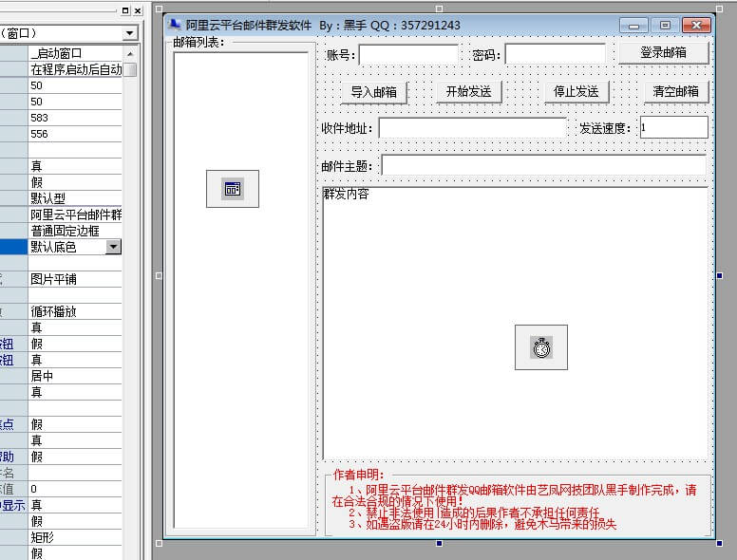
Task: Toggle properties panel float button
Action: click(125, 10)
